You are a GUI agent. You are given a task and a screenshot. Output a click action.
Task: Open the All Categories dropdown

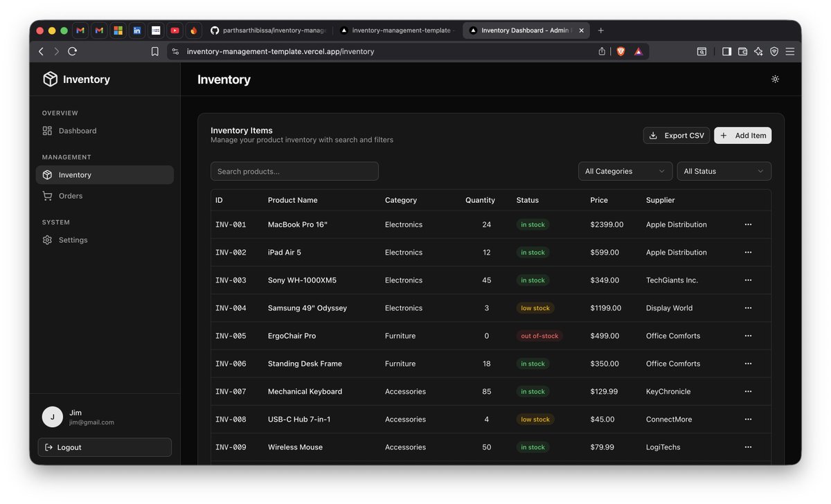pos(625,171)
